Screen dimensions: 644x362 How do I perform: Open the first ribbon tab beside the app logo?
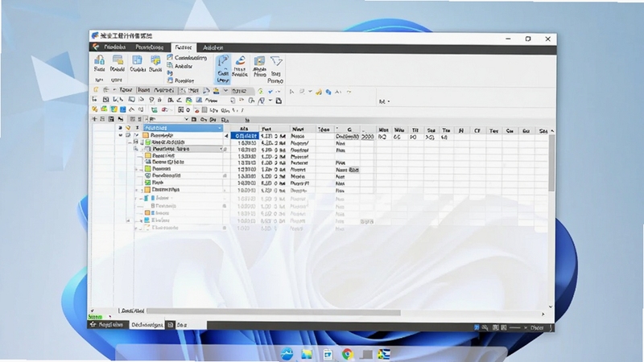tap(114, 47)
